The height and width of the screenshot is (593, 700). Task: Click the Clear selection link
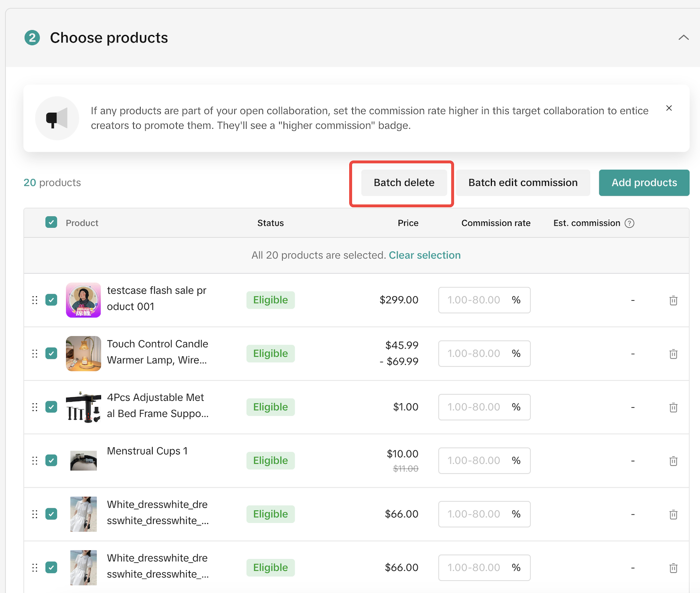point(424,255)
